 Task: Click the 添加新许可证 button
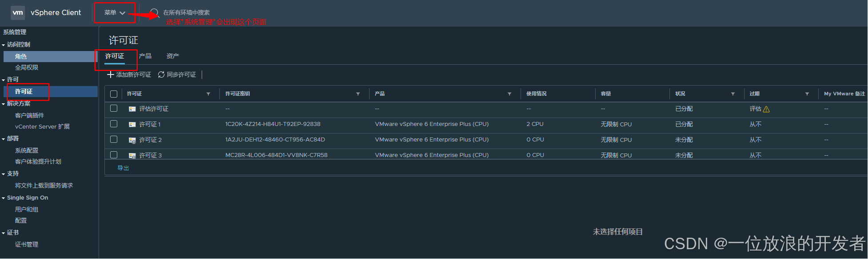[129, 75]
